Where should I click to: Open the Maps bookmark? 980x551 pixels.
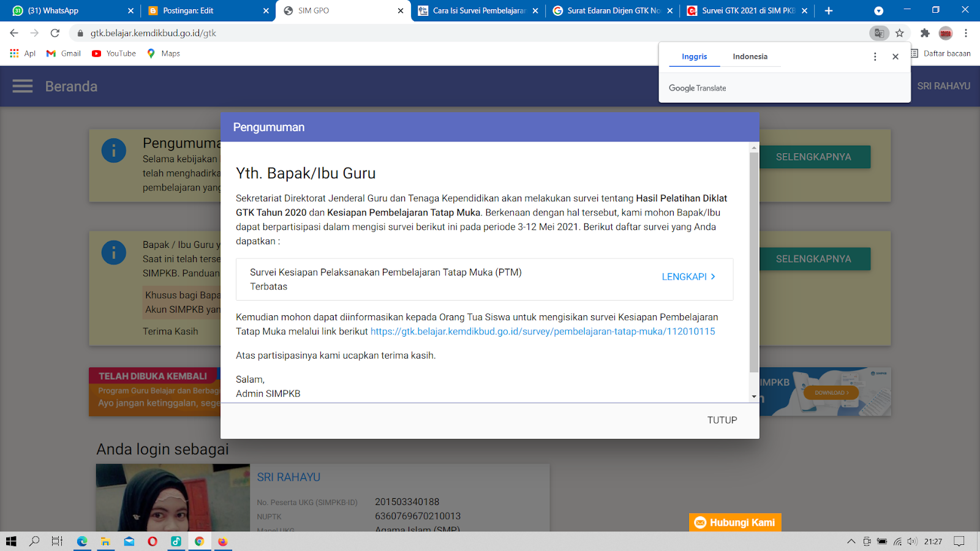(x=164, y=53)
